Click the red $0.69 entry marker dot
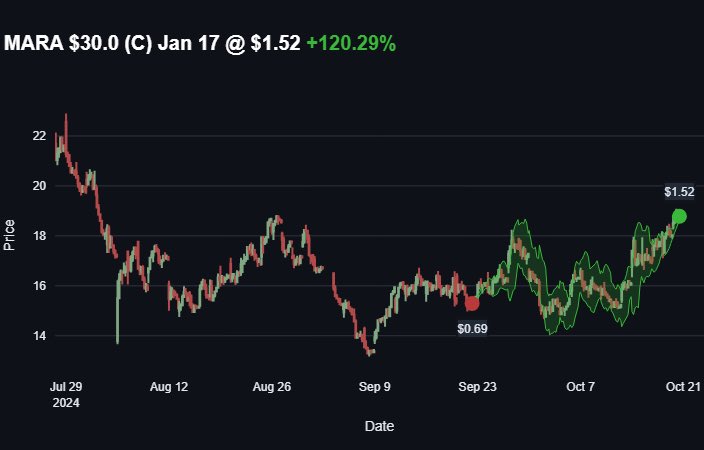The image size is (704, 450). tap(472, 304)
